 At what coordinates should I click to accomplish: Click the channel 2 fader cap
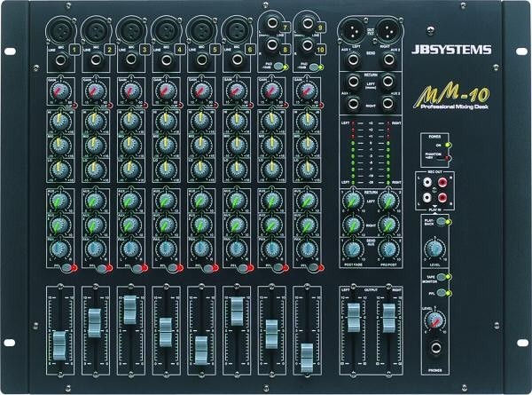pyautogui.click(x=95, y=323)
